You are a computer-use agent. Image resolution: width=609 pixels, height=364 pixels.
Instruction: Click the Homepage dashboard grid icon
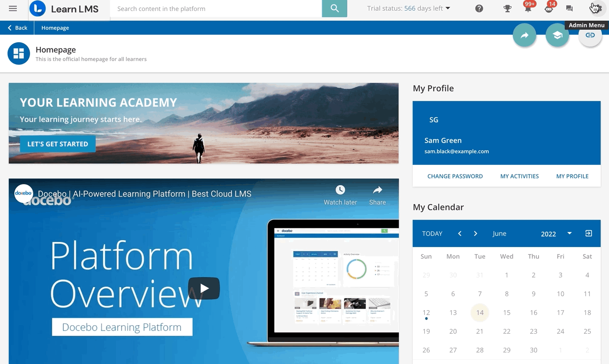(x=19, y=53)
